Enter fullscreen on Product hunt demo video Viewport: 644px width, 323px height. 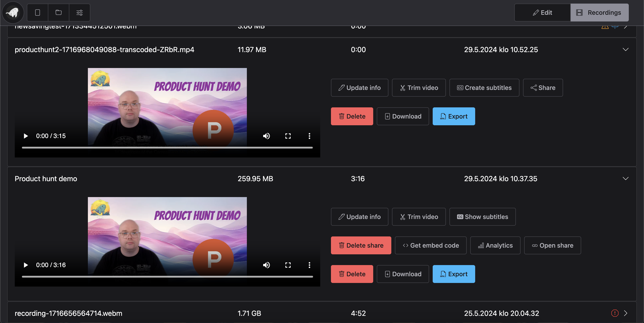click(x=288, y=265)
